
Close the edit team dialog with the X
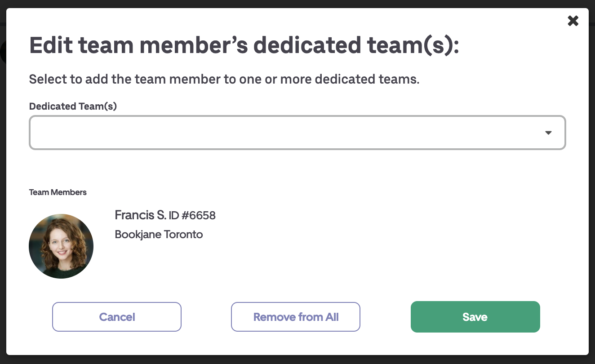573,21
